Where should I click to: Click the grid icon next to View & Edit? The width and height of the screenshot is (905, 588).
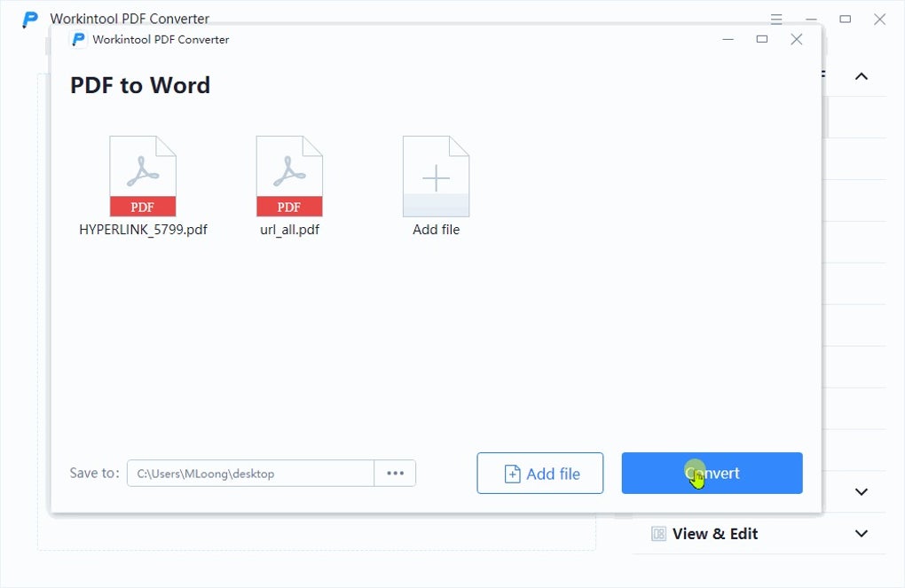coord(657,534)
